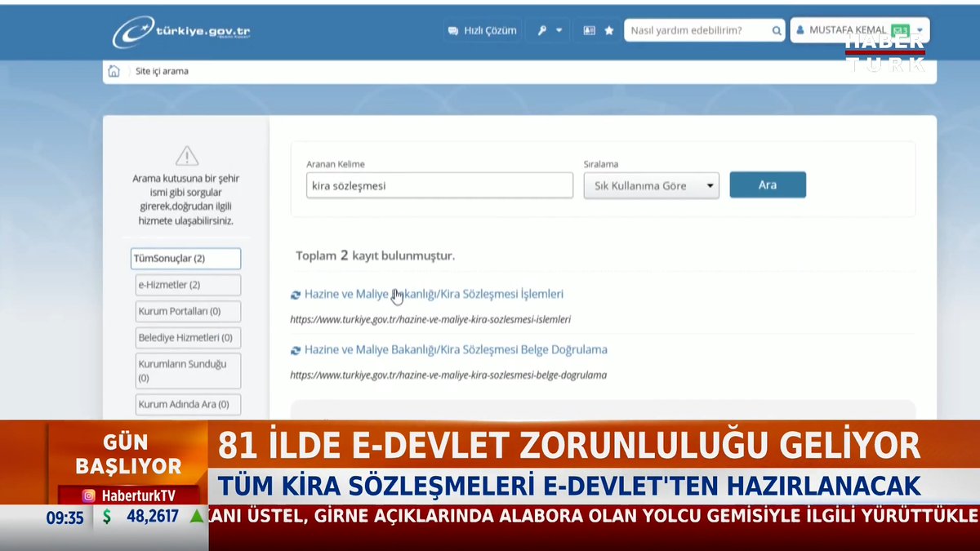This screenshot has height=551, width=980.
Task: Click the Ara search button
Action: click(768, 184)
